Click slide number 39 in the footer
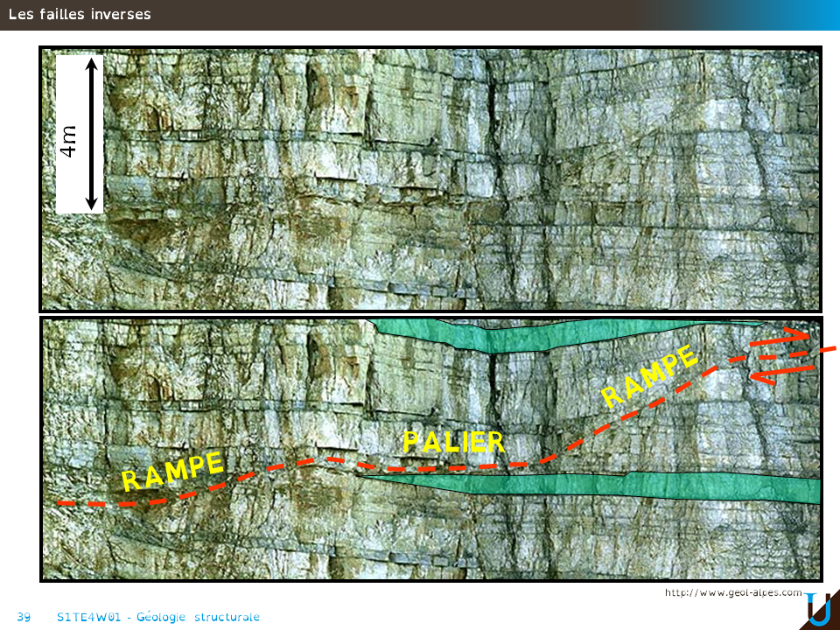The height and width of the screenshot is (630, 840). coord(24,617)
